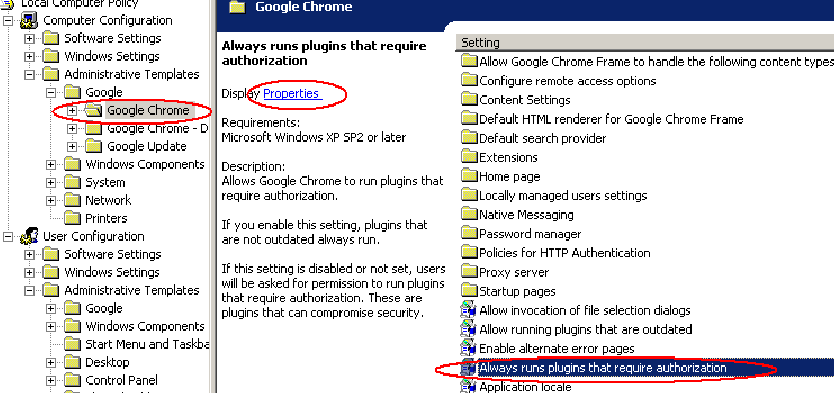
Task: Click the Desktop folder icon in tree
Action: coord(72,362)
